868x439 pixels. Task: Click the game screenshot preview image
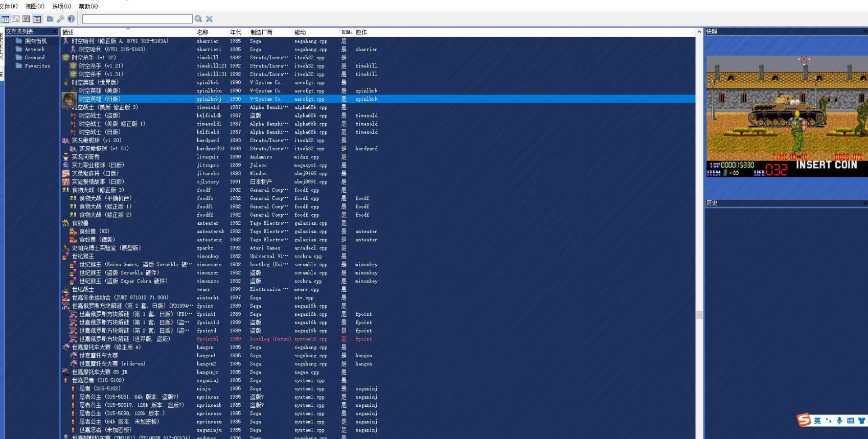tap(786, 116)
